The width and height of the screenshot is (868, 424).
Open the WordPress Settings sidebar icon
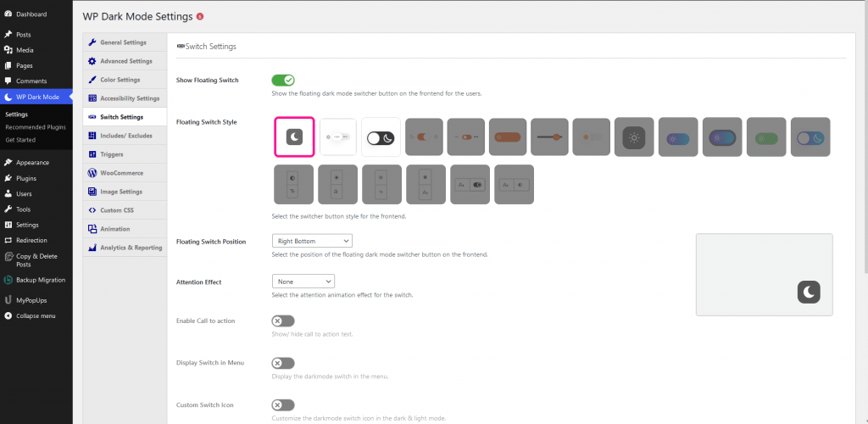click(8, 225)
